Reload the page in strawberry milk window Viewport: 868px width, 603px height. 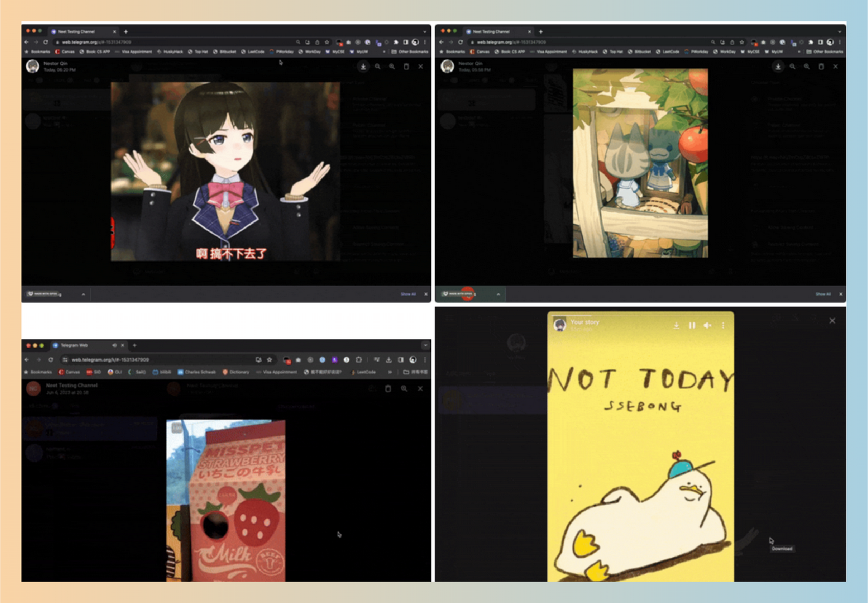click(51, 360)
